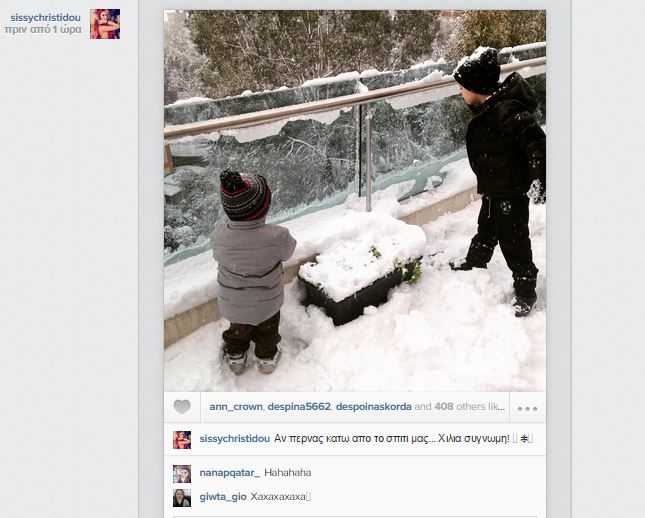Open the three-dots more options menu

pos(527,408)
